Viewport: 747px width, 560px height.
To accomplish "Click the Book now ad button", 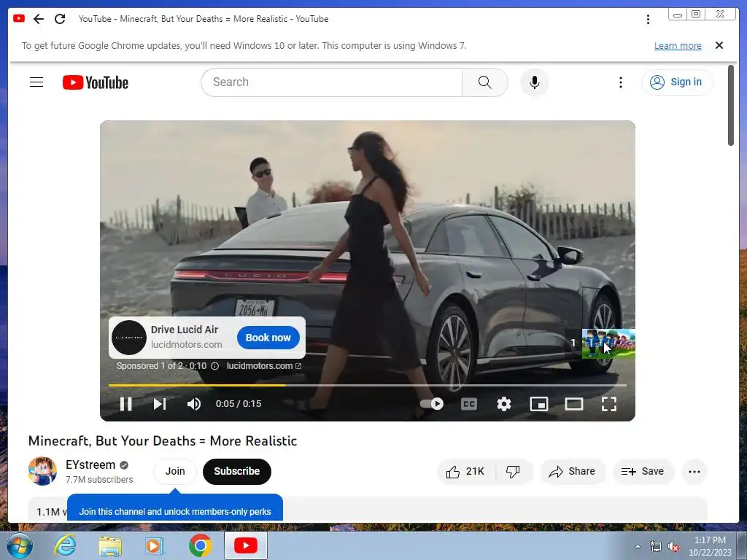I will 268,338.
